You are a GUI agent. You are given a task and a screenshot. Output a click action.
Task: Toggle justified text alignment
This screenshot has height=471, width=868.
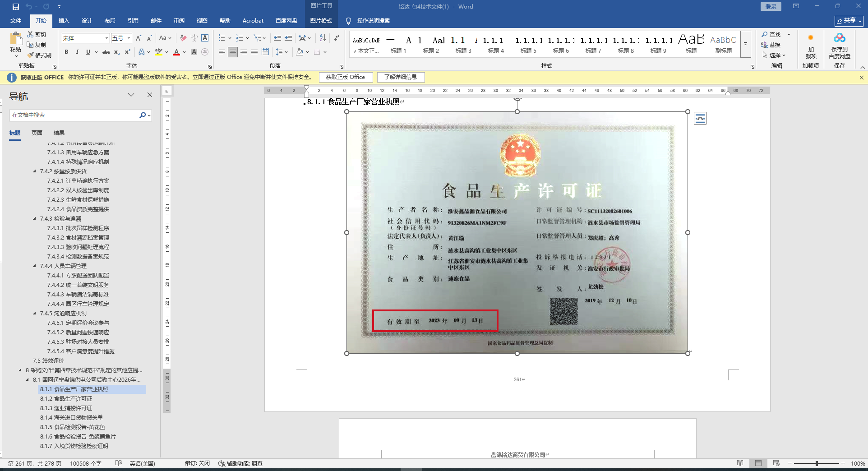254,52
